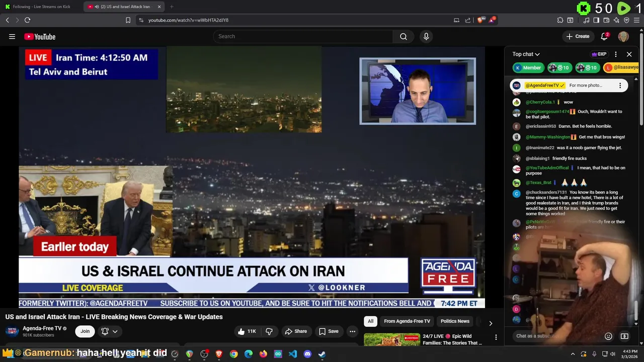
Task: Reload the page with the refresh icon
Action: 27,20
